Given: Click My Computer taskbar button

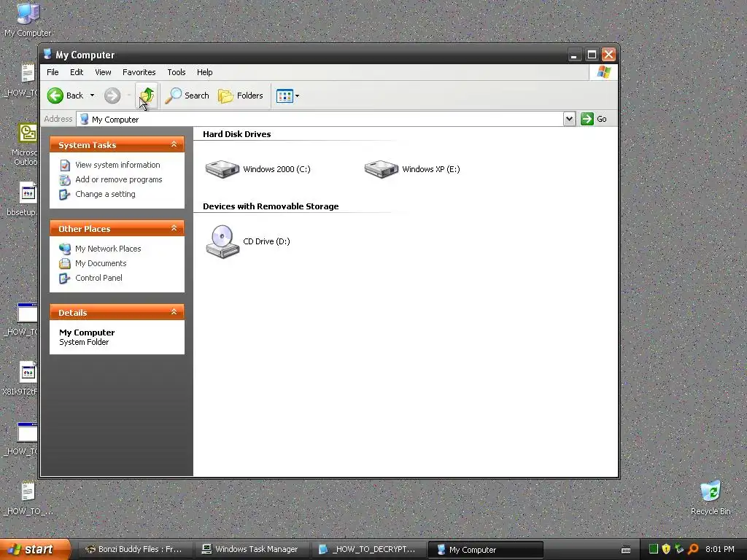Looking at the screenshot, I should [485, 550].
